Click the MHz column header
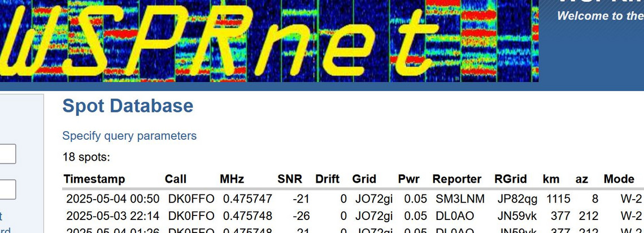Screen dimensions: 644x233 [232, 179]
